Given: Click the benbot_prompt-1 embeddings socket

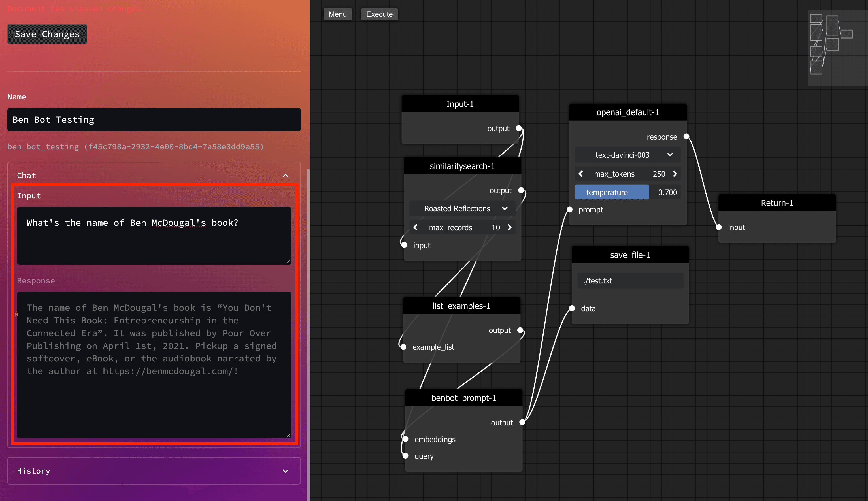Looking at the screenshot, I should [405, 439].
